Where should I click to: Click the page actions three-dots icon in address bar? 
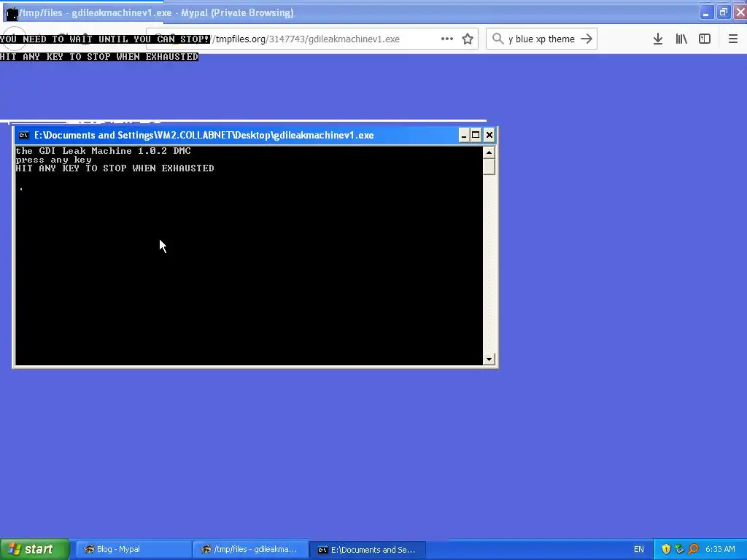pyautogui.click(x=447, y=39)
